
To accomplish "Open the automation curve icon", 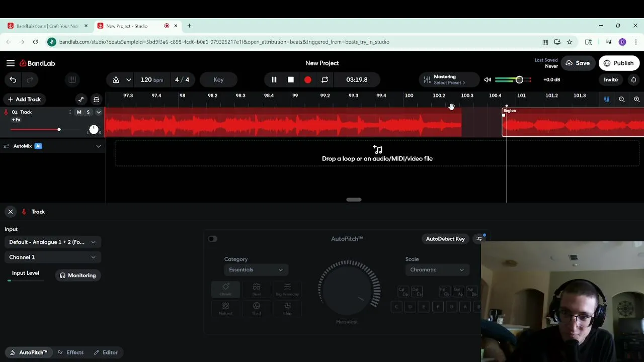I will (82, 99).
